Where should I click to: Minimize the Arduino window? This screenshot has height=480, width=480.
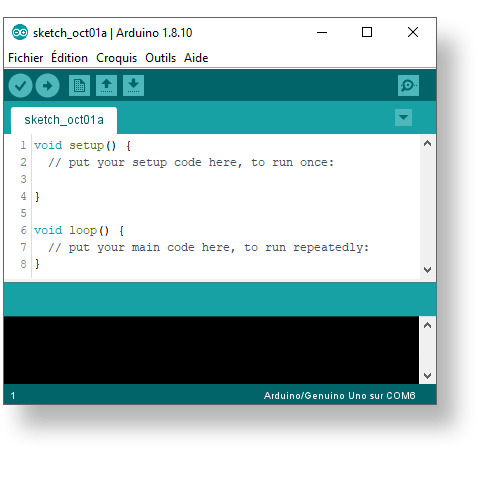pos(322,32)
